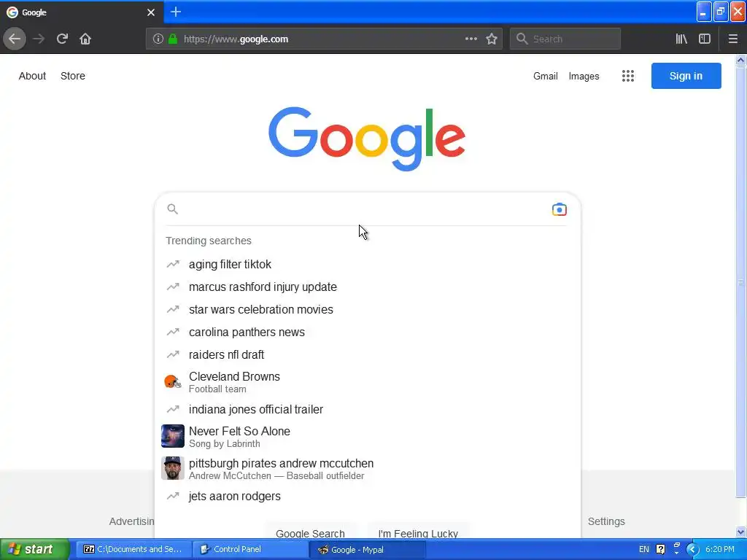Expand hidden tray icons with arrow

tap(692, 550)
